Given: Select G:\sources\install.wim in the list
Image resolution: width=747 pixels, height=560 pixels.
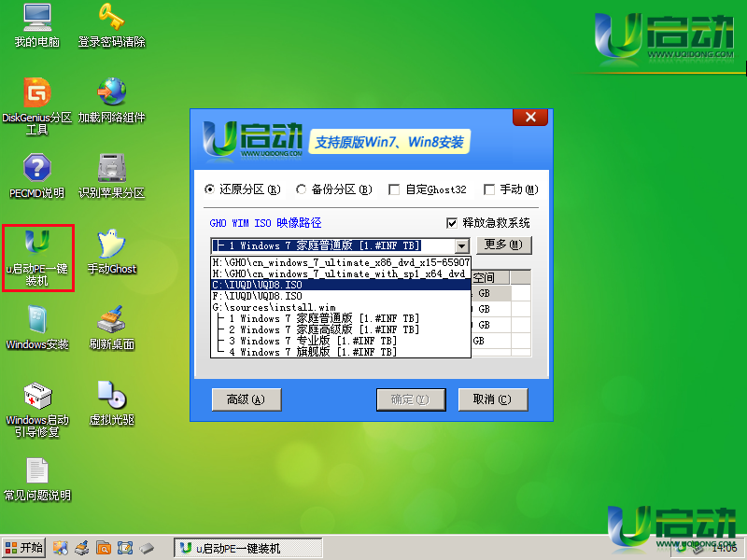Looking at the screenshot, I should tap(341, 307).
